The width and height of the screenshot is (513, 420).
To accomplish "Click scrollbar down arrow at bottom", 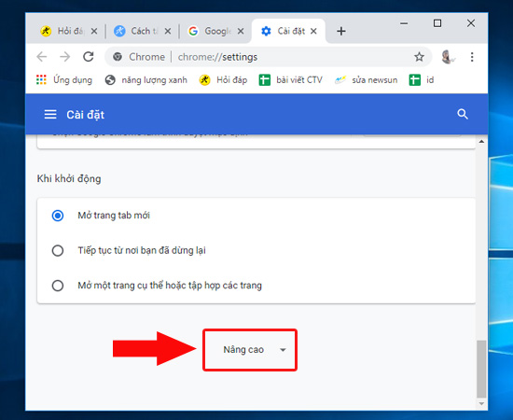I will 481,403.
